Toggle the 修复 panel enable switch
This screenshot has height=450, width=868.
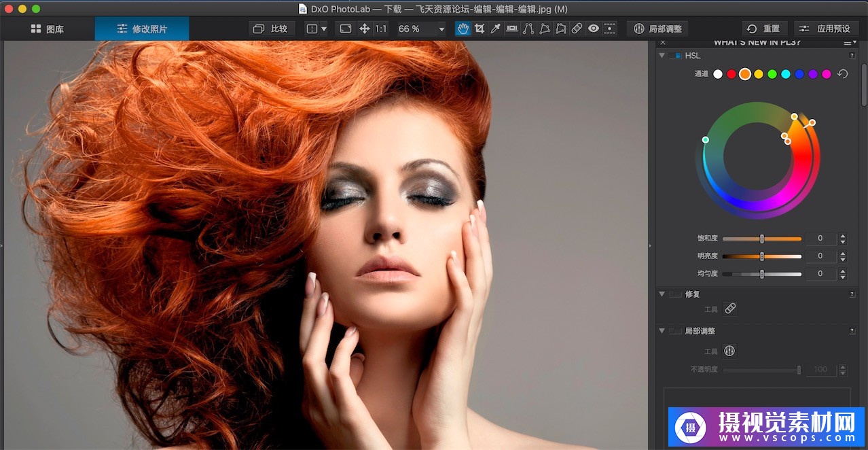674,294
